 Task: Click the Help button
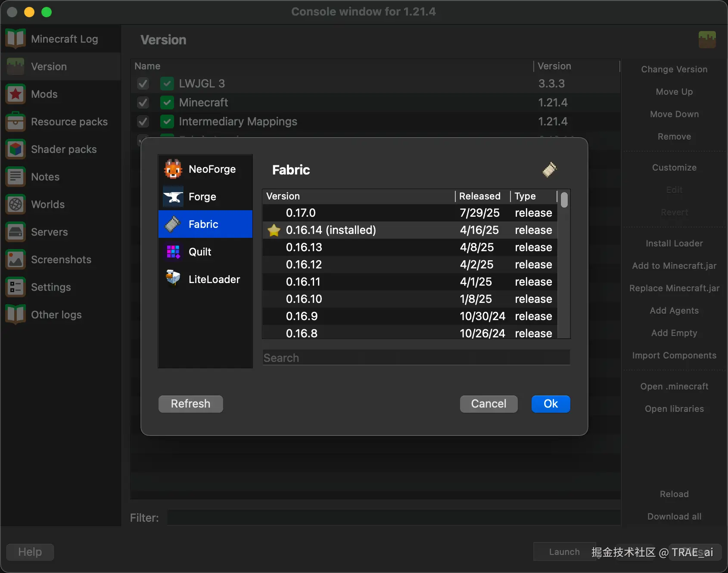(30, 552)
